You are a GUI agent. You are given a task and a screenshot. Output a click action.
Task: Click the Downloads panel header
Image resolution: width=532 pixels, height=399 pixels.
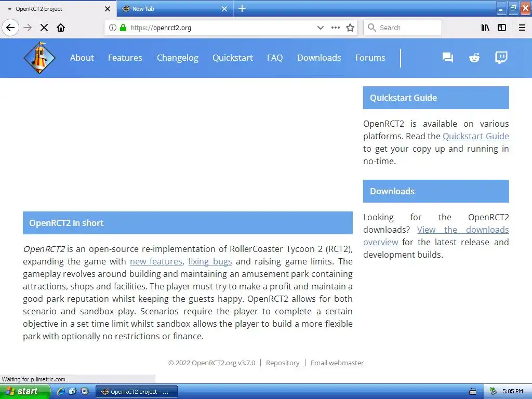[436, 191]
